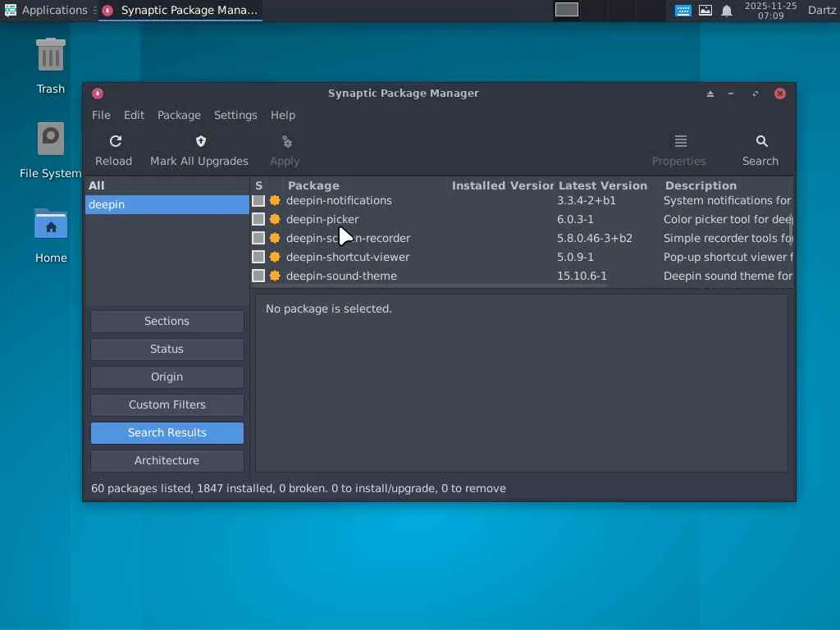Open the Search magnifier icon

[762, 141]
